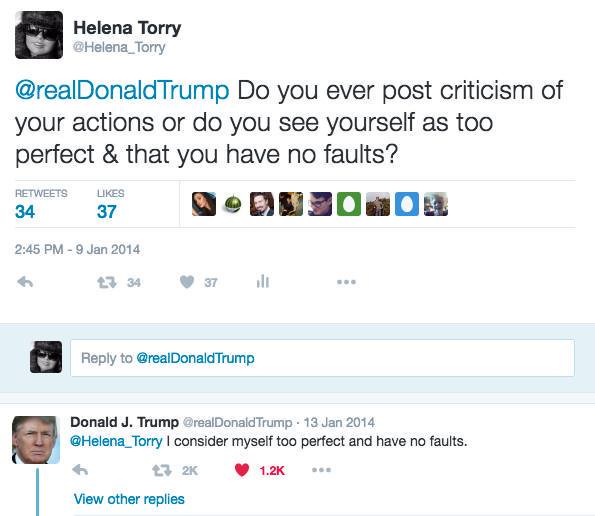
Task: Open Helena Torry's profile picture
Action: click(39, 35)
